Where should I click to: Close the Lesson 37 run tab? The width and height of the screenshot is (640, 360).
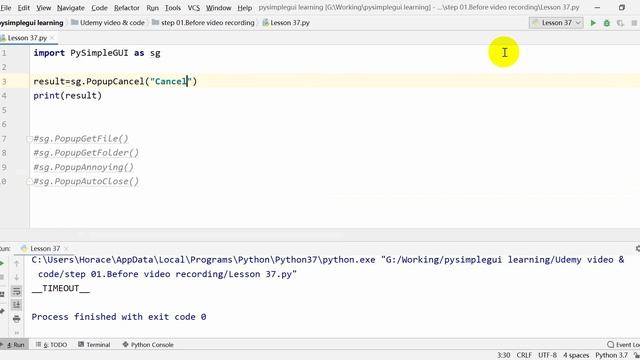click(66, 249)
